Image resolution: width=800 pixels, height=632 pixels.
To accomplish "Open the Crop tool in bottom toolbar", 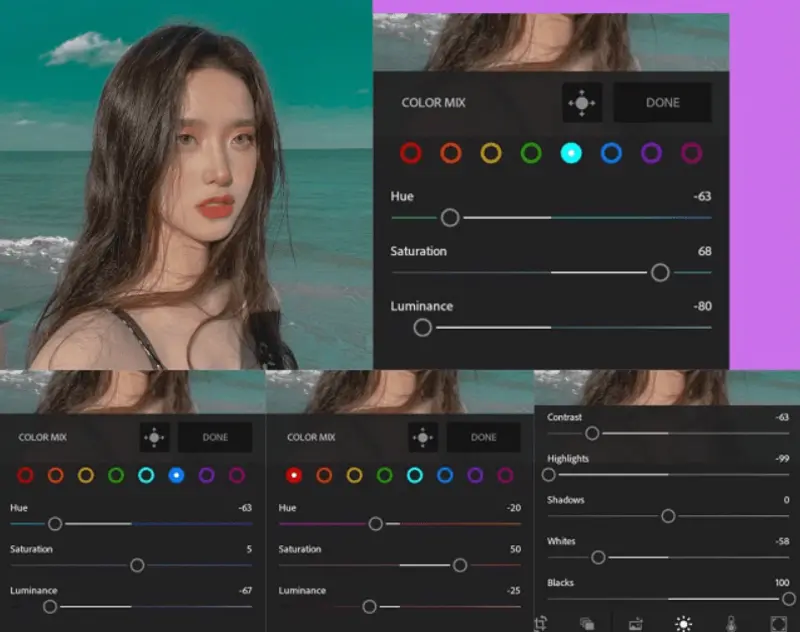I will [541, 623].
